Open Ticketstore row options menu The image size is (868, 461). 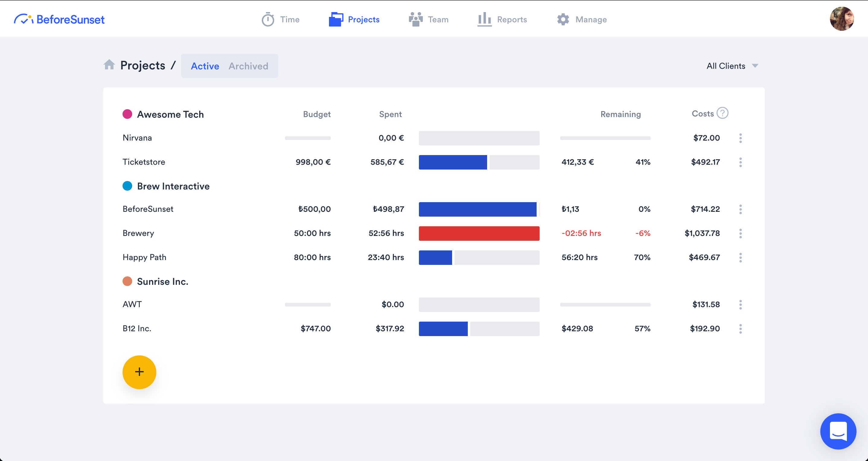coord(740,162)
